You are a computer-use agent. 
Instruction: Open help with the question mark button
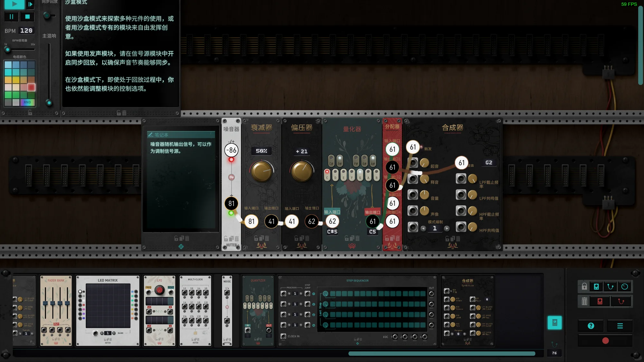point(591,326)
